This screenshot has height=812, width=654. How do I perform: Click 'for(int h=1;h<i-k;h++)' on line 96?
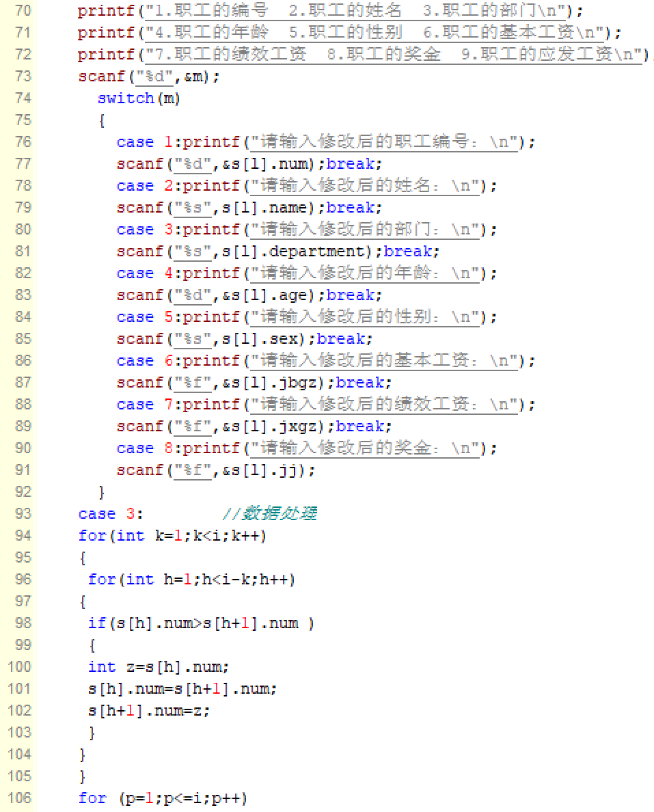click(191, 579)
